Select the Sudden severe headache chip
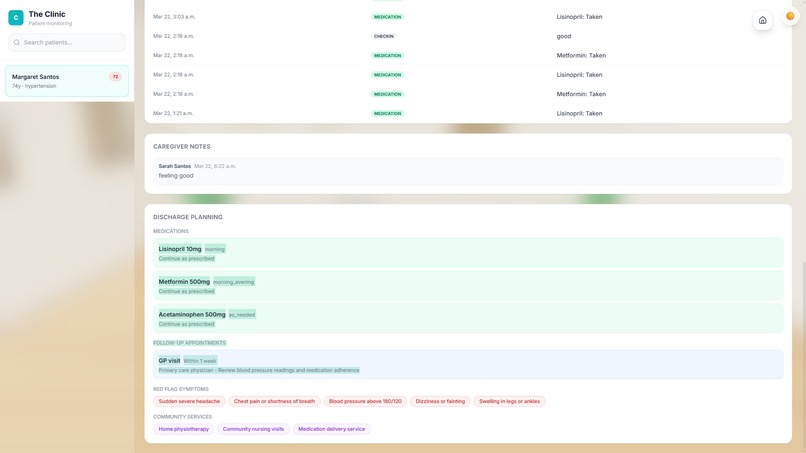 pyautogui.click(x=189, y=402)
